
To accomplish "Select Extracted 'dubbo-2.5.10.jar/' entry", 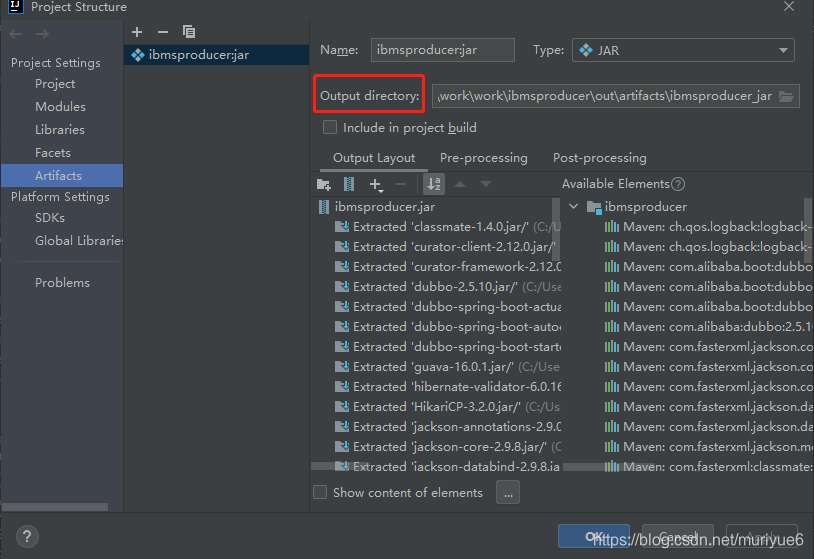I will click(447, 287).
